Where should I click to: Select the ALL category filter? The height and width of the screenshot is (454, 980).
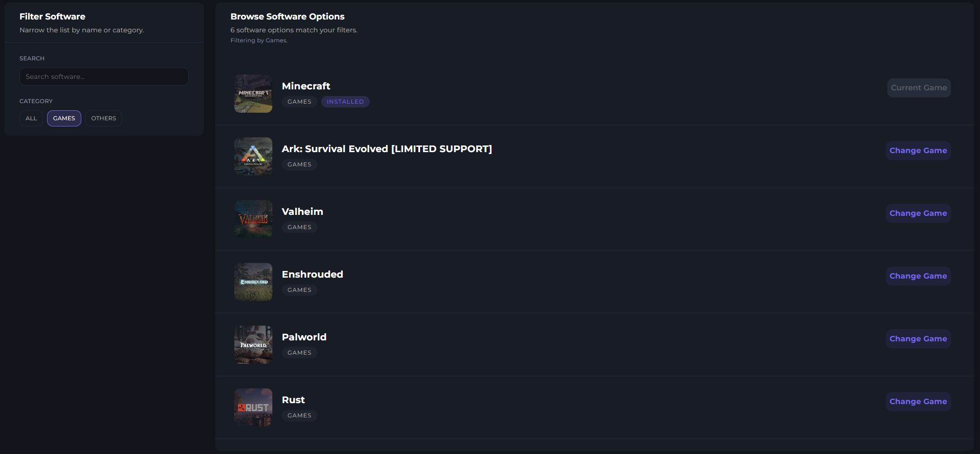[x=31, y=118]
